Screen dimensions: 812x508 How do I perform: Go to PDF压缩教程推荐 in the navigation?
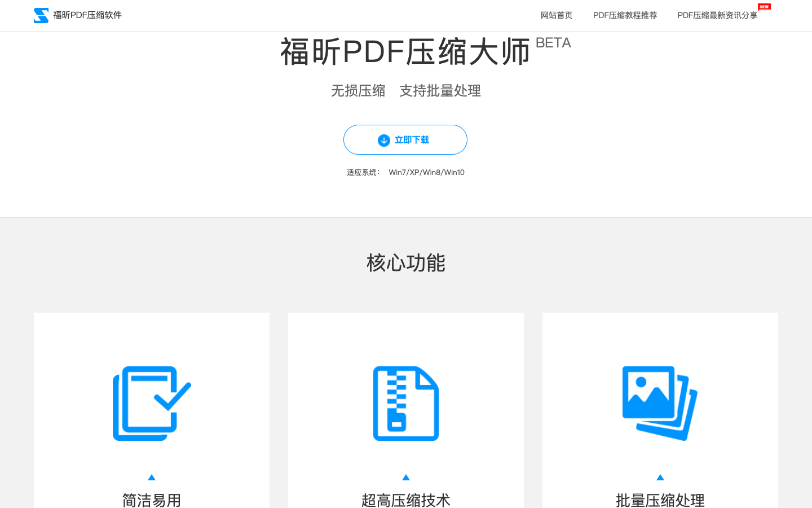[625, 15]
